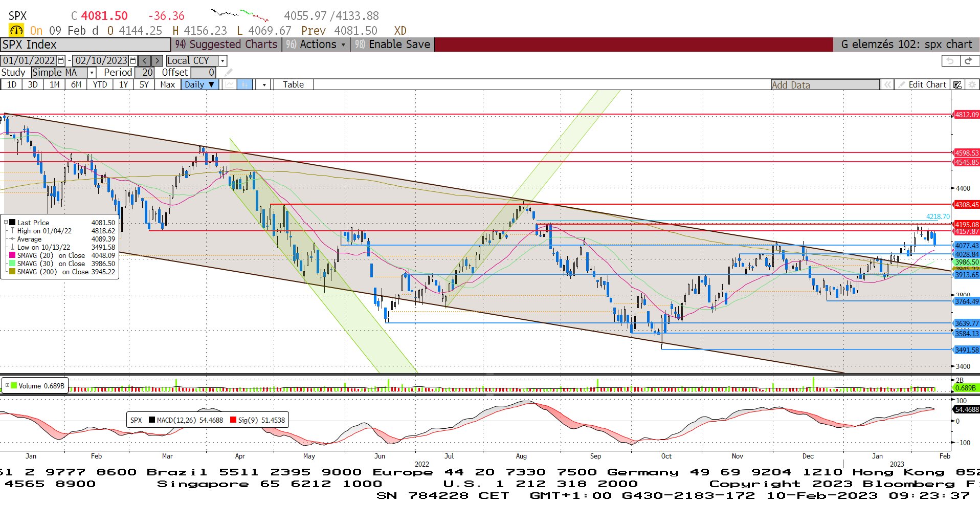980x524 pixels.
Task: Click the Period input field showing 20
Action: click(144, 73)
